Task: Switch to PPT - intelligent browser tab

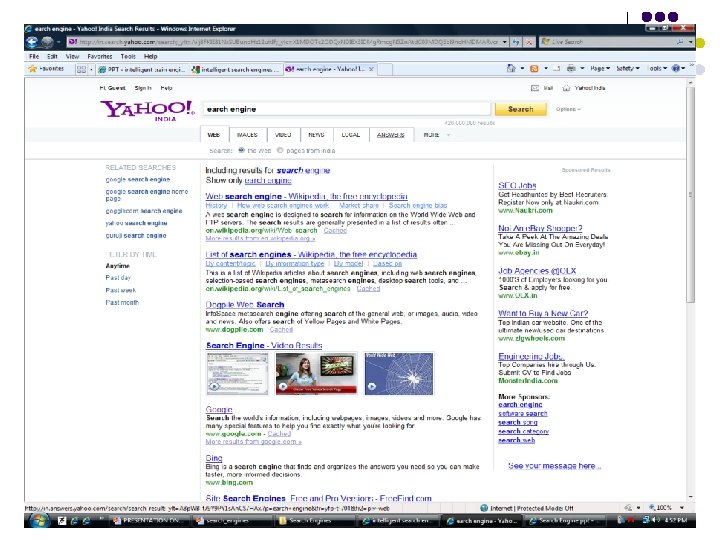Action: [142, 69]
